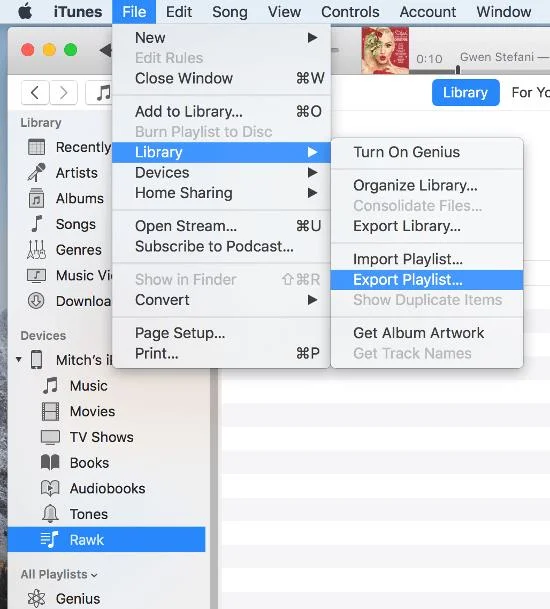
Task: Switch to the For You tab
Action: 530,92
